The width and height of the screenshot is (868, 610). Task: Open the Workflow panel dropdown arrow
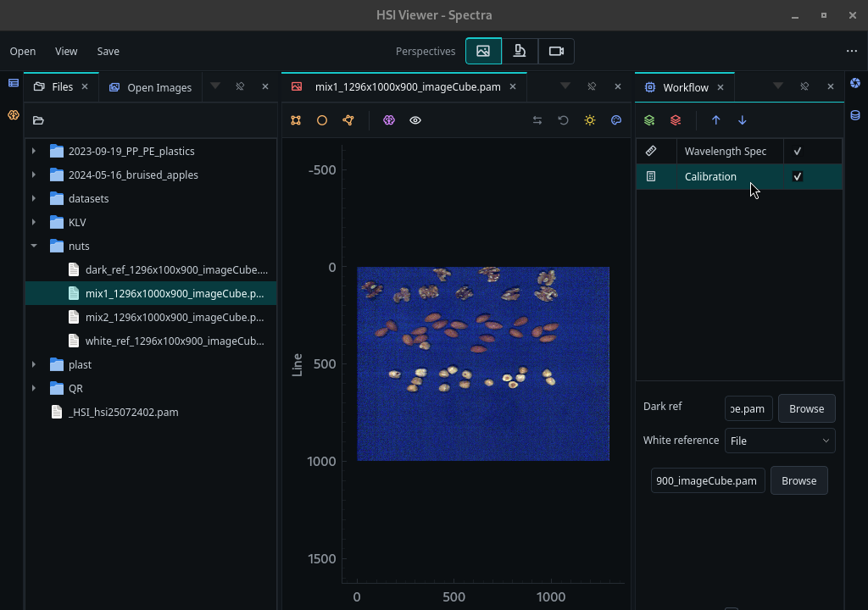(778, 86)
